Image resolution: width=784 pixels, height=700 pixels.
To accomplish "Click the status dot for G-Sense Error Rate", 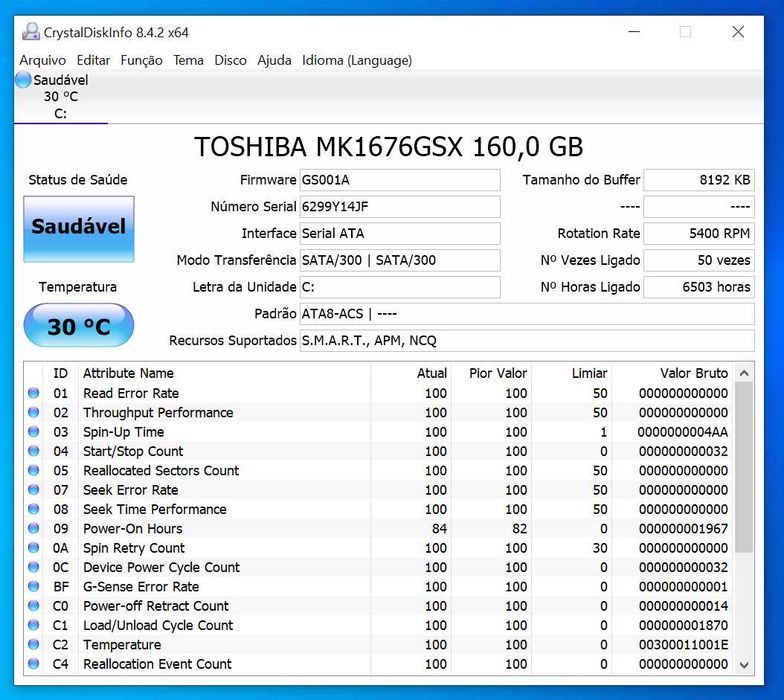I will point(34,586).
